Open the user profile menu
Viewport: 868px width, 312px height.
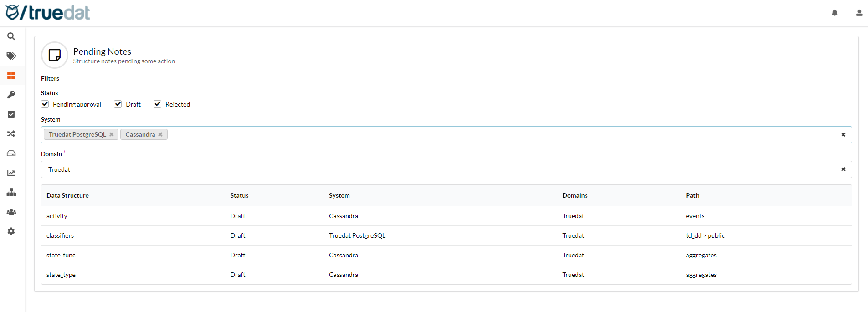(x=859, y=13)
